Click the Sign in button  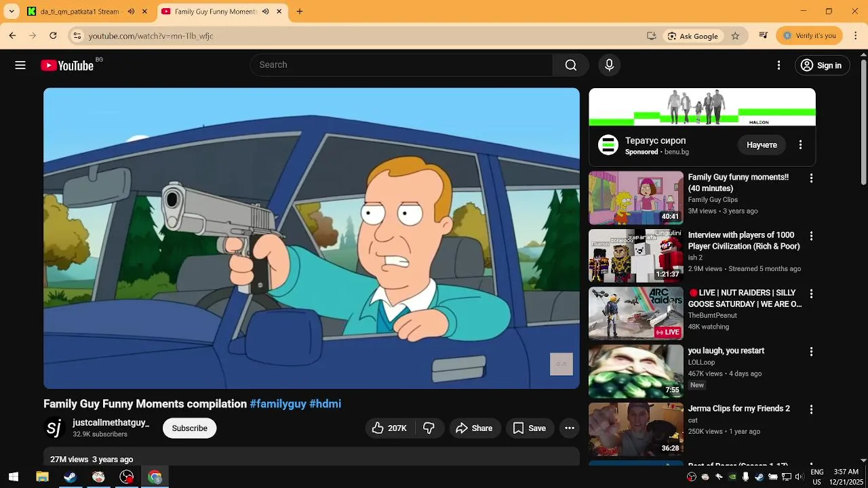[822, 65]
